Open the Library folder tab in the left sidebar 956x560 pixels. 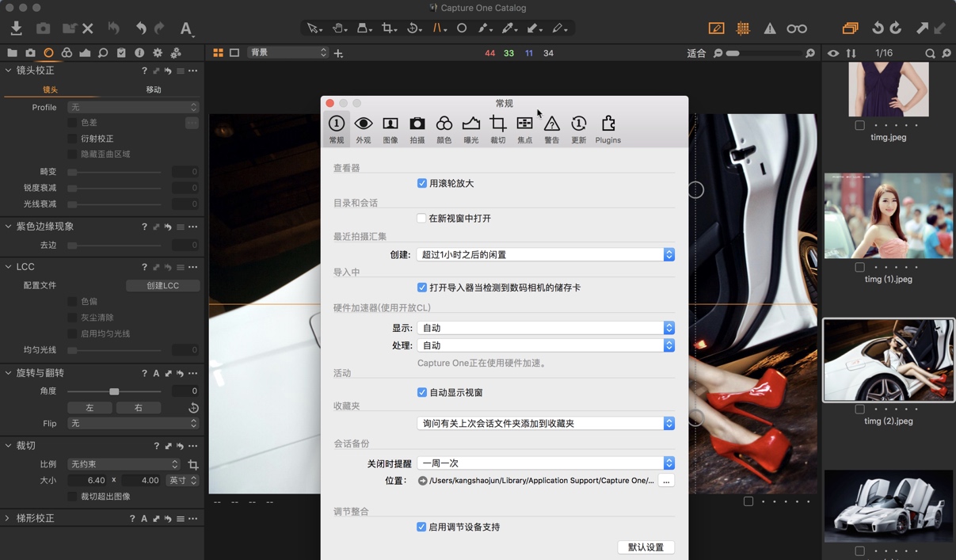12,52
